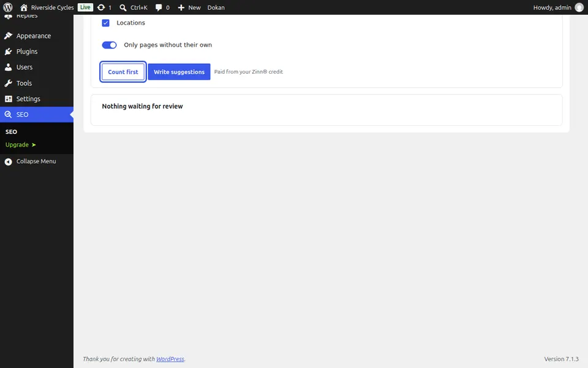Open the WordPress link in footer
Viewport: 588px width, 368px height.
170,359
